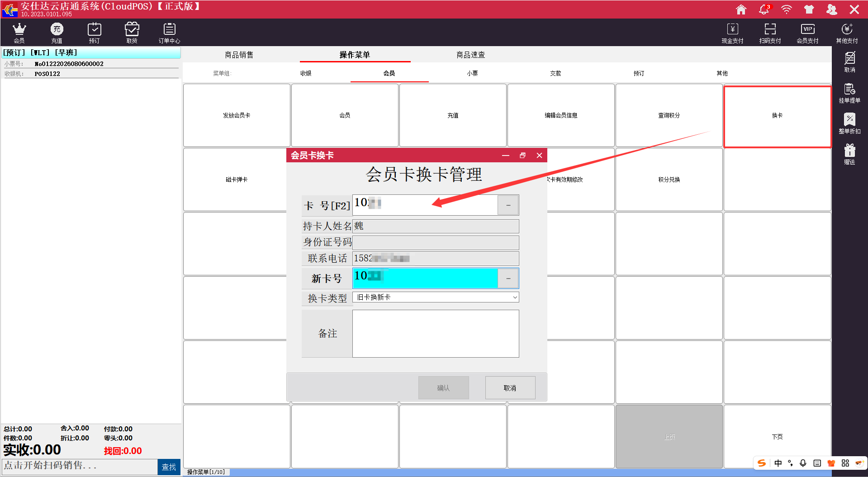
Task: Expand the 换卡类型 dropdown
Action: tap(515, 297)
